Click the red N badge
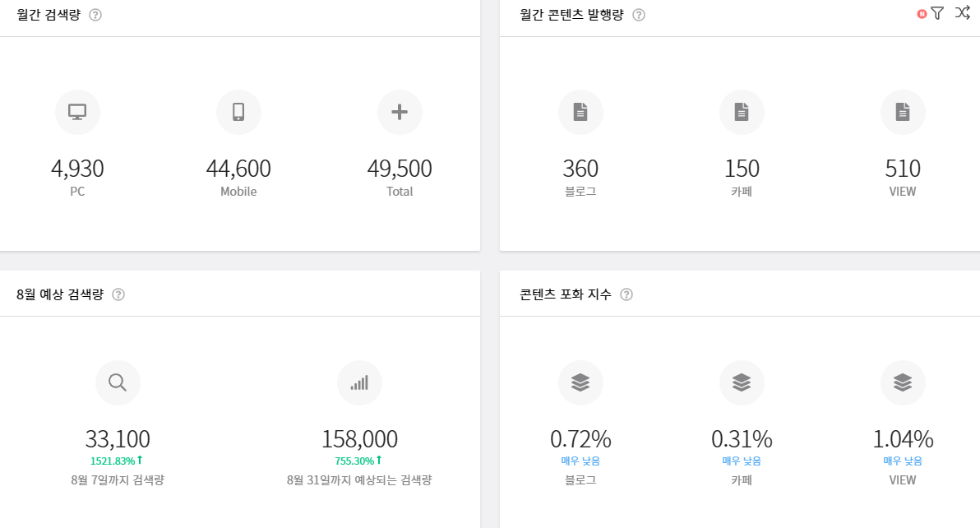Image resolution: width=980 pixels, height=528 pixels. [x=920, y=13]
